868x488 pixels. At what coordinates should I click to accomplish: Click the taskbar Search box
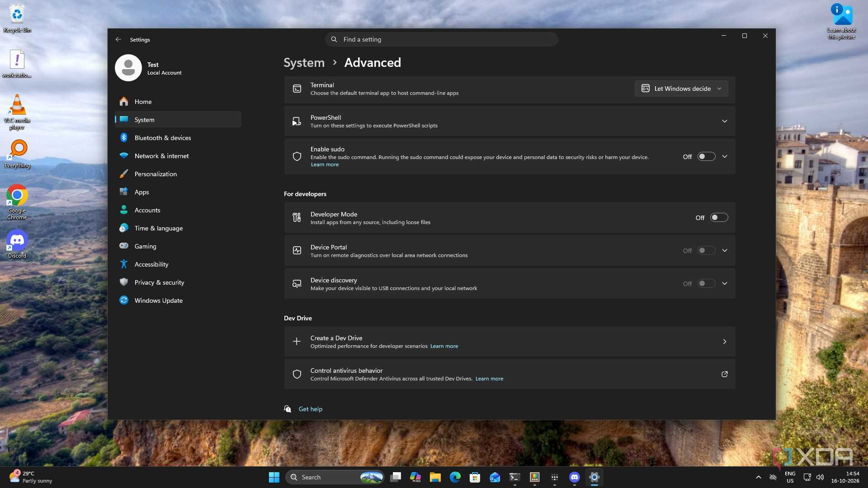tap(335, 477)
